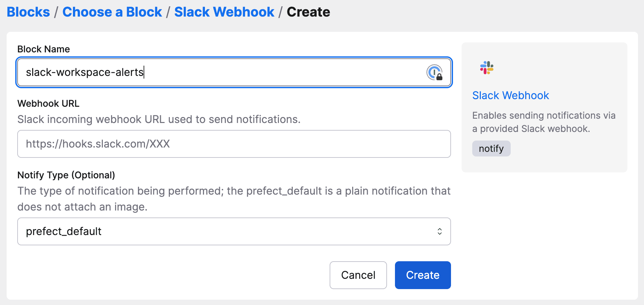This screenshot has width=644, height=305.
Task: Click the Block Name label
Action: pos(43,49)
